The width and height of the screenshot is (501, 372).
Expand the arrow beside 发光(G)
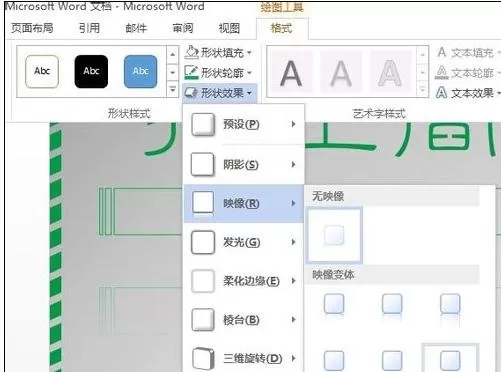coord(293,242)
